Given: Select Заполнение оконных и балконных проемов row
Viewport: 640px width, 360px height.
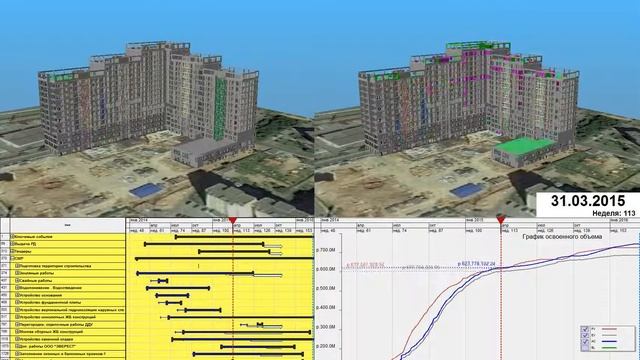Looking at the screenshot, I should click(63, 353).
